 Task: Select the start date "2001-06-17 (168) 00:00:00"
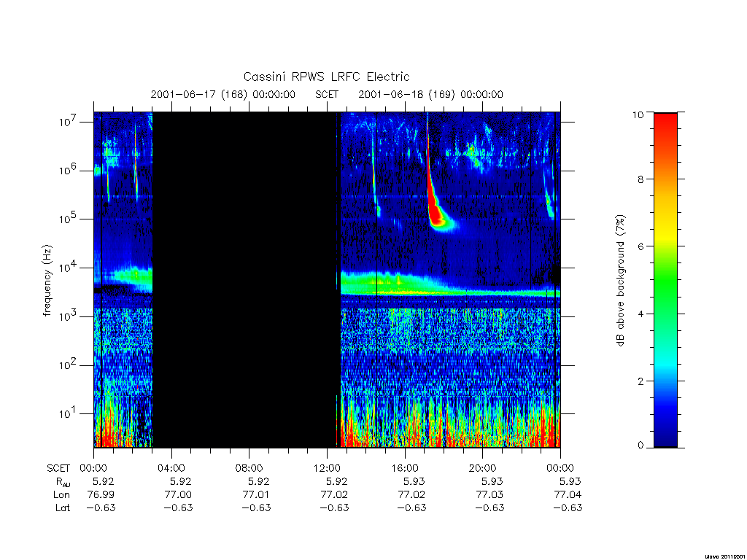pos(223,94)
